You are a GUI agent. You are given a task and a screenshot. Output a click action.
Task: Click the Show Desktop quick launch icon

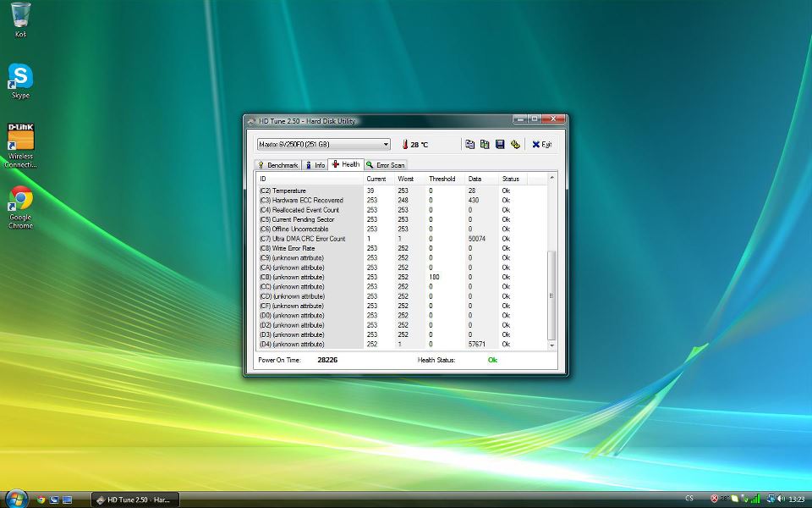click(x=67, y=500)
